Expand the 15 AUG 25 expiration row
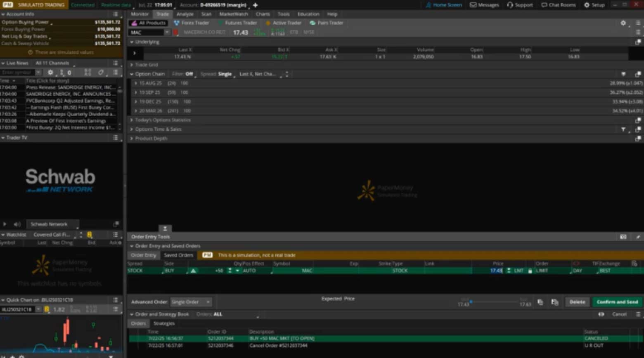This screenshot has height=358, width=644. coord(136,83)
